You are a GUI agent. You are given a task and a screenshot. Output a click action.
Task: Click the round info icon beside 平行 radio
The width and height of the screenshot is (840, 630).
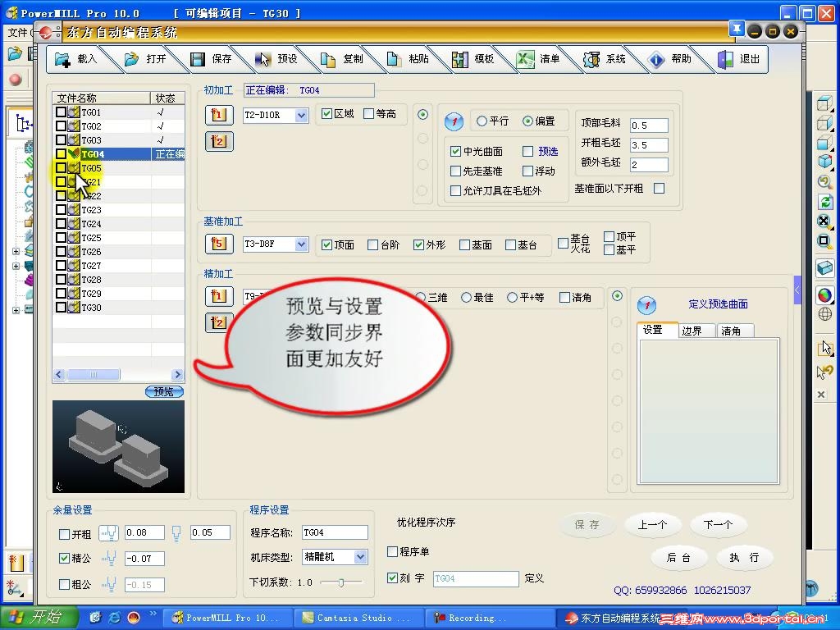[454, 121]
